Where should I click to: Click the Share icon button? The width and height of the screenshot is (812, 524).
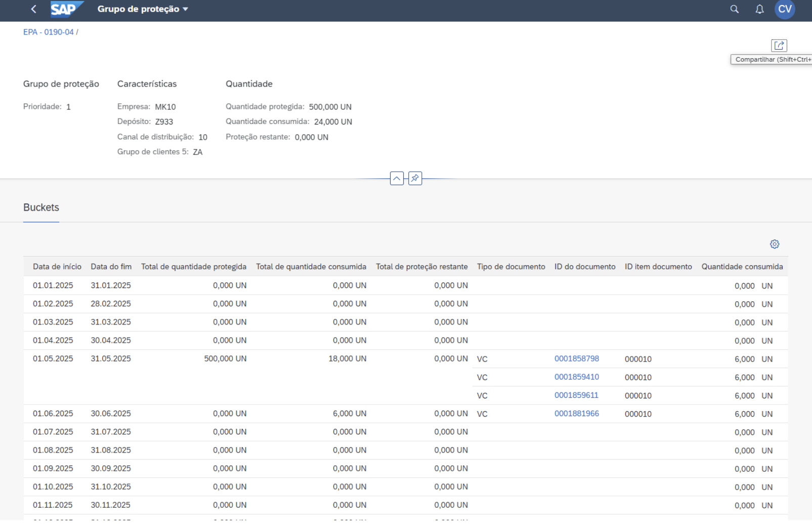click(x=779, y=46)
